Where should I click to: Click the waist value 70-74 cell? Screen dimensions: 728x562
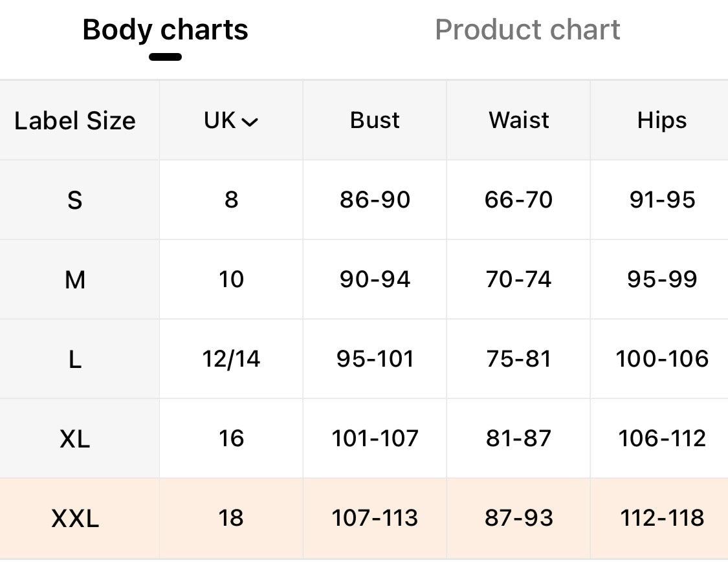(518, 279)
